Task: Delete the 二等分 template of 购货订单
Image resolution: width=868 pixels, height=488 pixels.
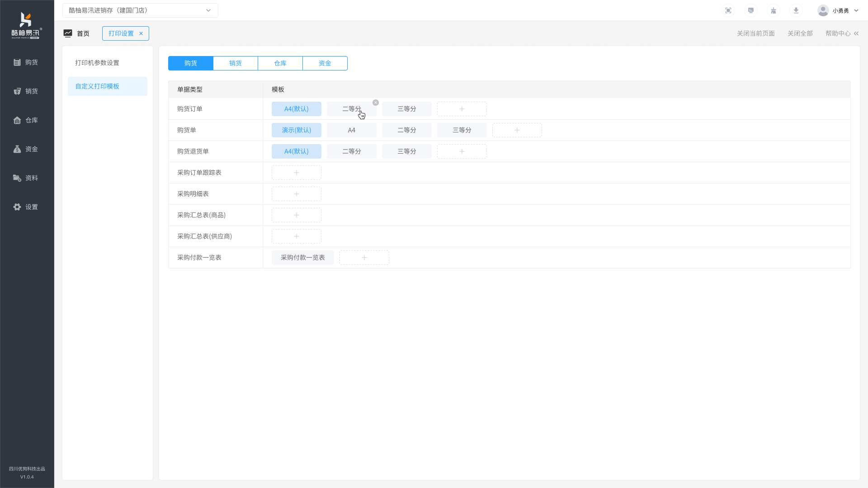Action: point(376,103)
